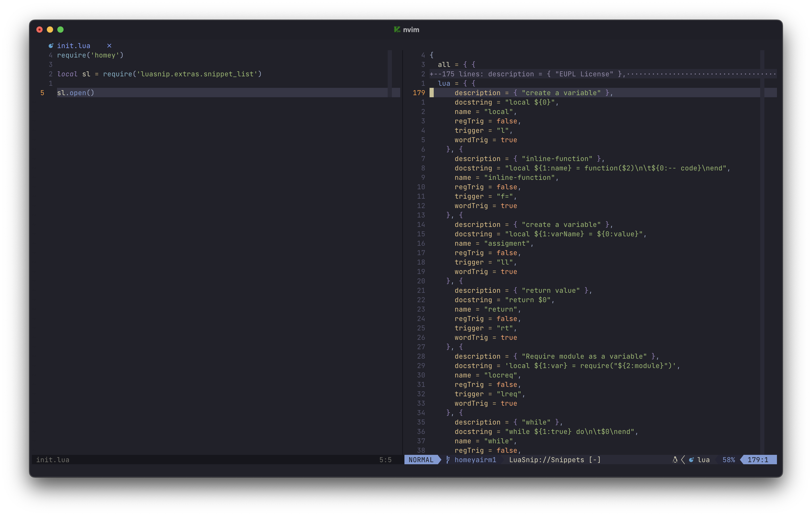Click the git branch icon in the statusline
This screenshot has width=812, height=516.
point(448,460)
